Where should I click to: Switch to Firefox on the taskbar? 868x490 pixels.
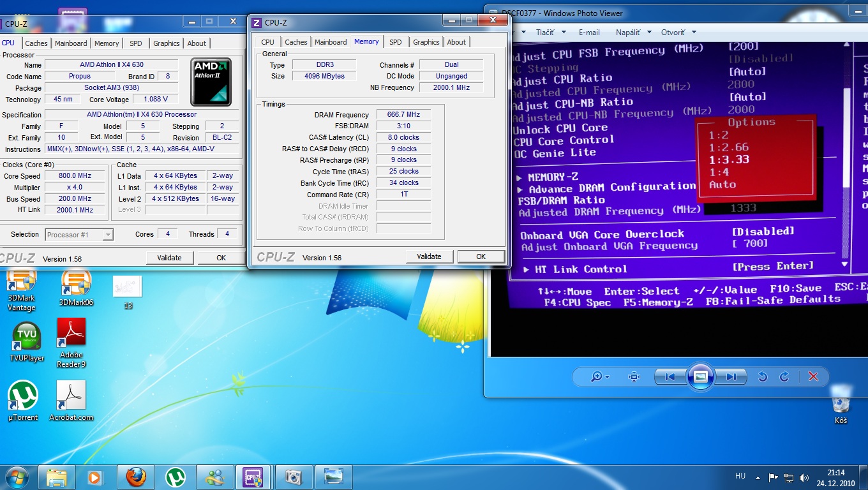point(135,477)
